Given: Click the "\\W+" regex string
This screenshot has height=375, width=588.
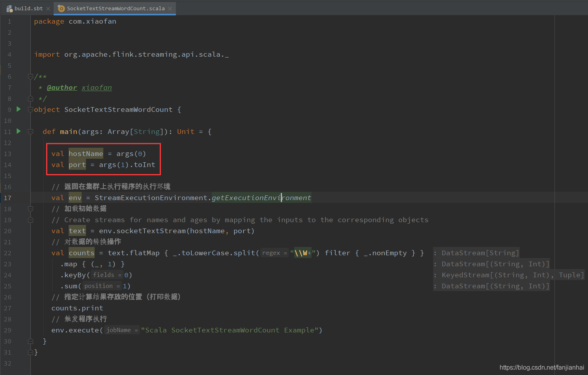Looking at the screenshot, I should [303, 253].
